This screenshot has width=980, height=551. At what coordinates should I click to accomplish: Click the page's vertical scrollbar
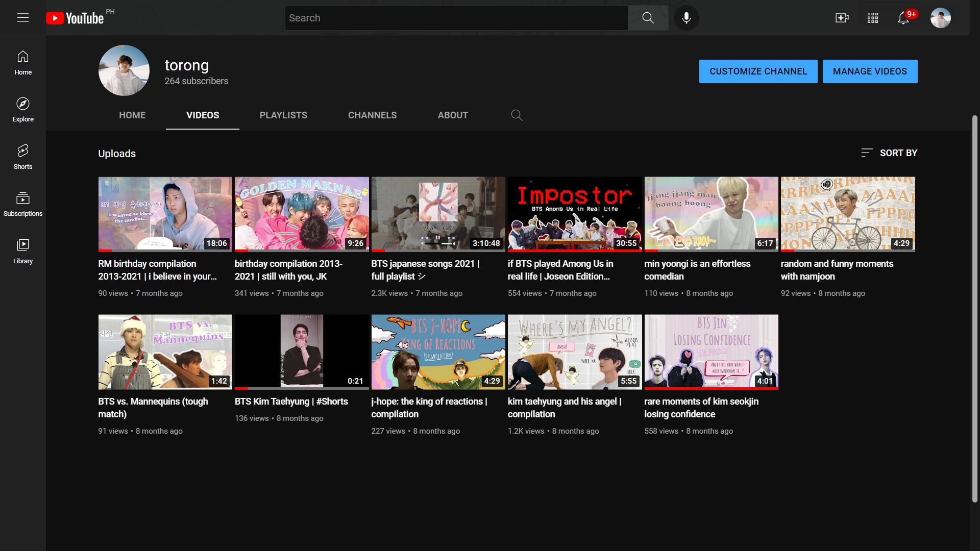click(x=974, y=306)
